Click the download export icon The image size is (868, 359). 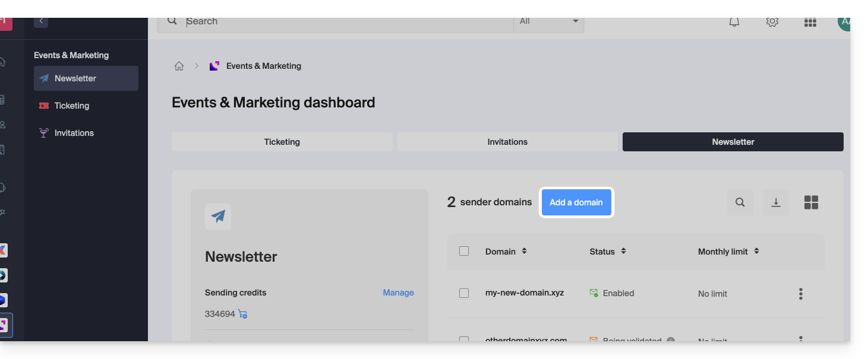(x=775, y=202)
